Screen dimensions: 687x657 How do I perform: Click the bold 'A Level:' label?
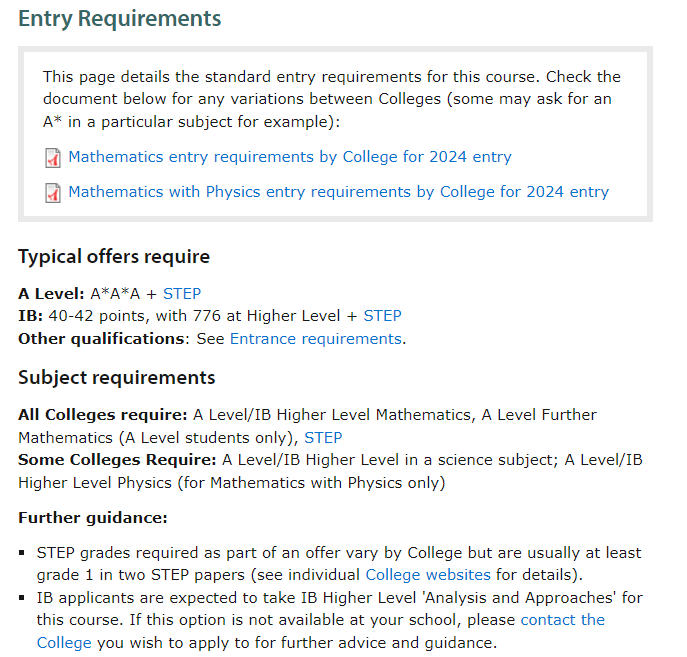[51, 294]
